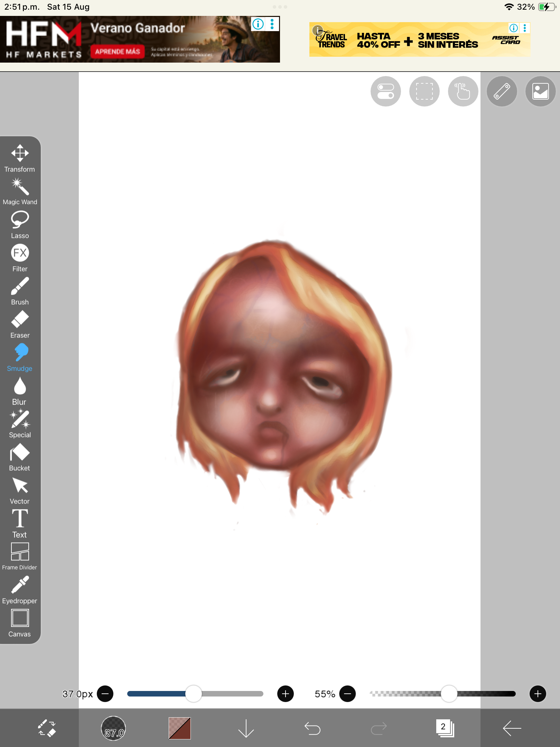The image size is (560, 747).
Task: Open the Travel Trends ad banner
Action: [420, 39]
